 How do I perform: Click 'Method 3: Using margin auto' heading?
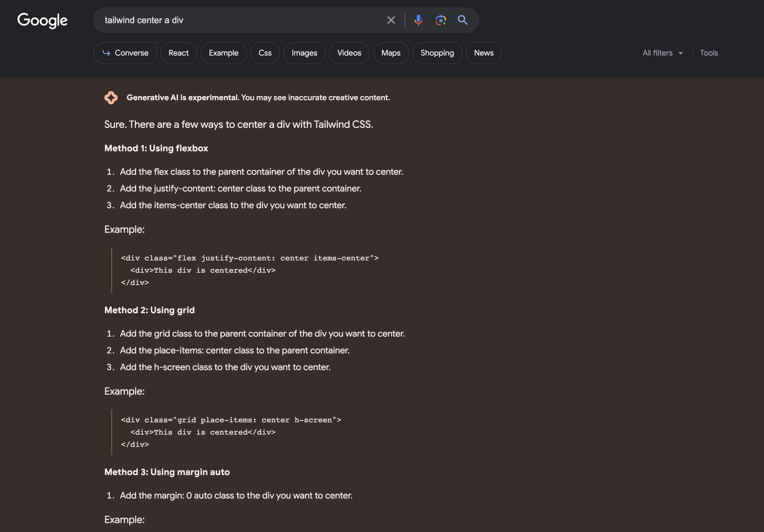click(x=167, y=472)
